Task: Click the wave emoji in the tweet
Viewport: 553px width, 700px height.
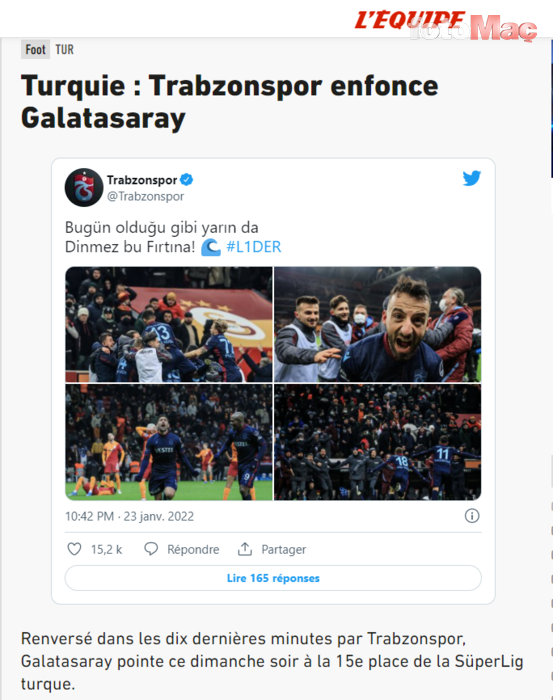Action: (211, 247)
